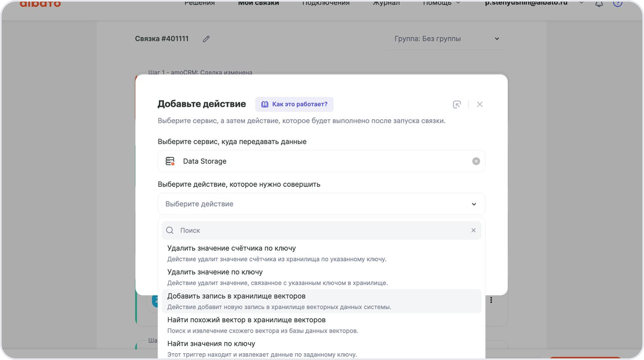Click the Как это работает? button

294,104
